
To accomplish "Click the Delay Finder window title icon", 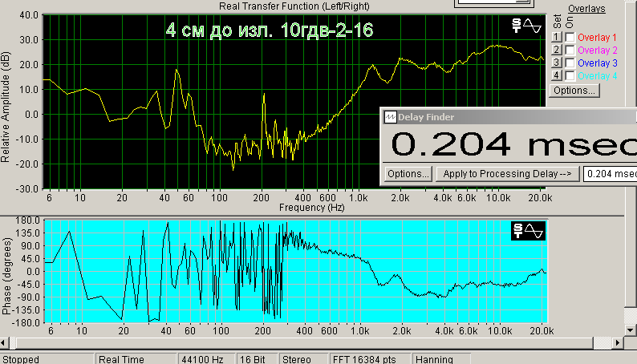I will 390,117.
